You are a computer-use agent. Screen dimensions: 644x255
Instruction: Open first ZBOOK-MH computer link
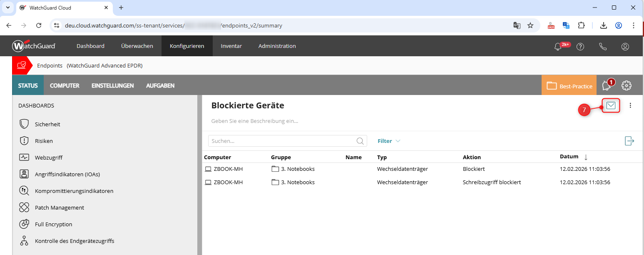point(228,169)
